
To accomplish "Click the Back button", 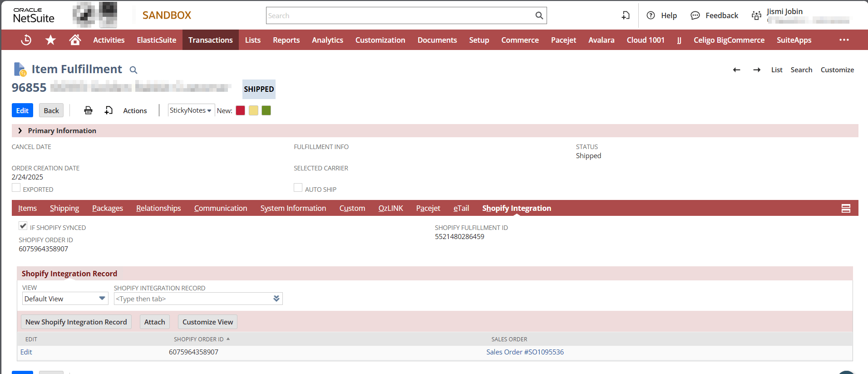I will pyautogui.click(x=51, y=110).
